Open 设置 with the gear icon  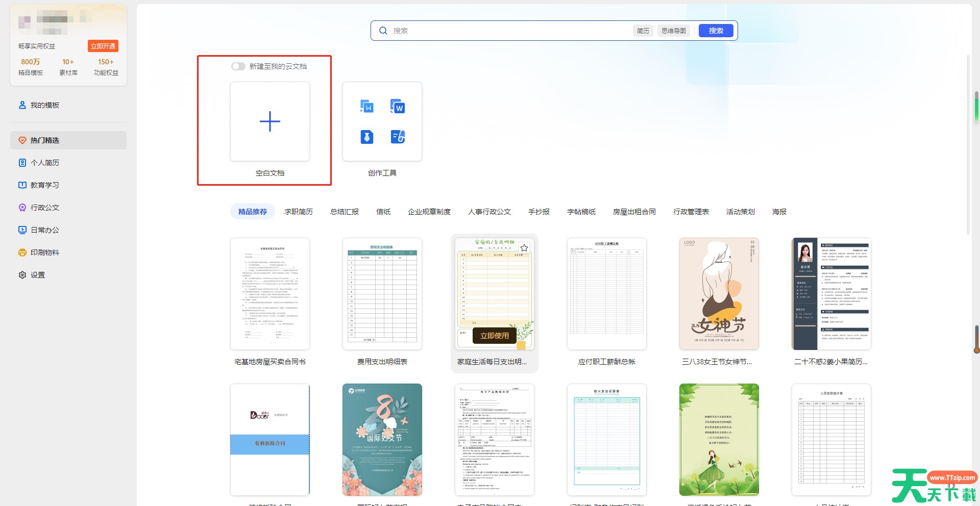coord(68,275)
